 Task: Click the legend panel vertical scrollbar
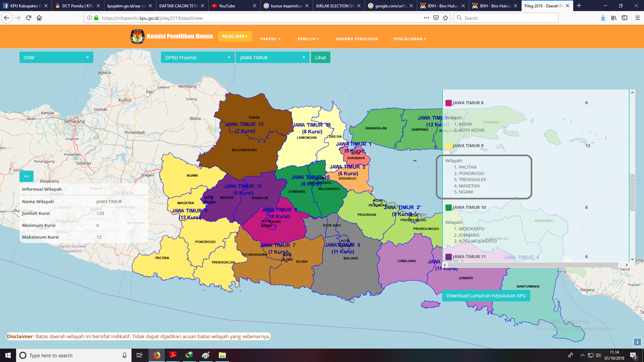632,192
